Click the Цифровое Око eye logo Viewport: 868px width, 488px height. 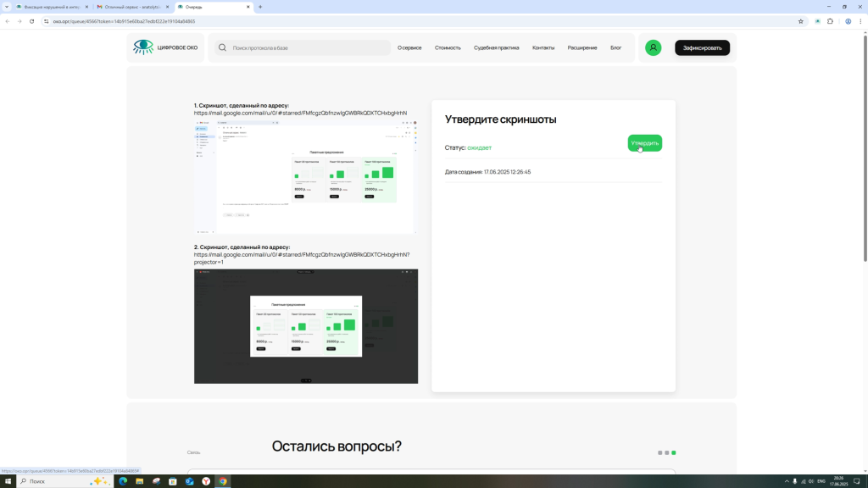click(x=143, y=47)
